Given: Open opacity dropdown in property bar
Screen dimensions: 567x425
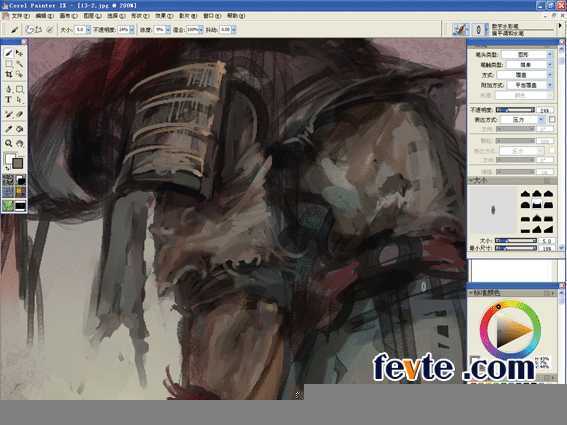Looking at the screenshot, I should [x=132, y=30].
